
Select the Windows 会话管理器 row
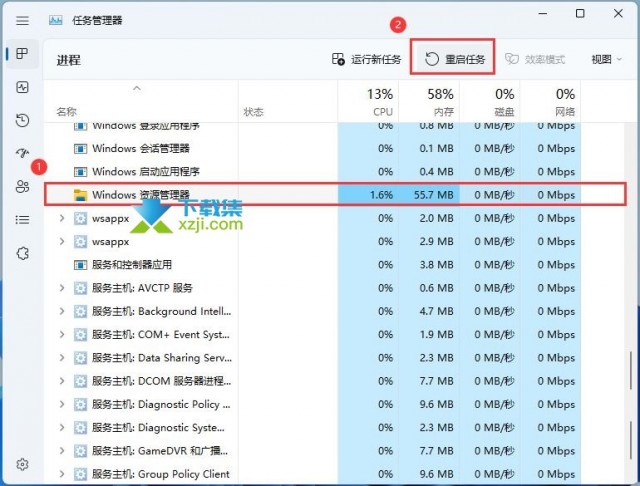(335, 149)
